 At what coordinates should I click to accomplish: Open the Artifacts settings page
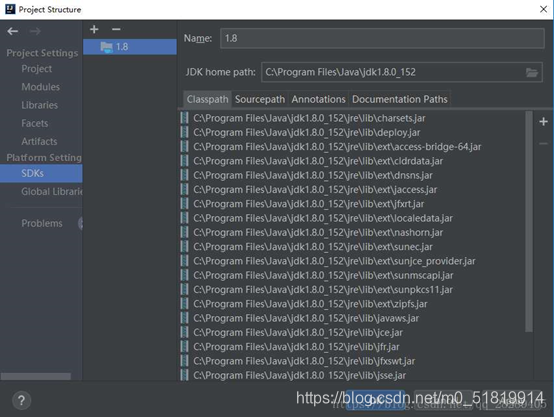click(39, 141)
